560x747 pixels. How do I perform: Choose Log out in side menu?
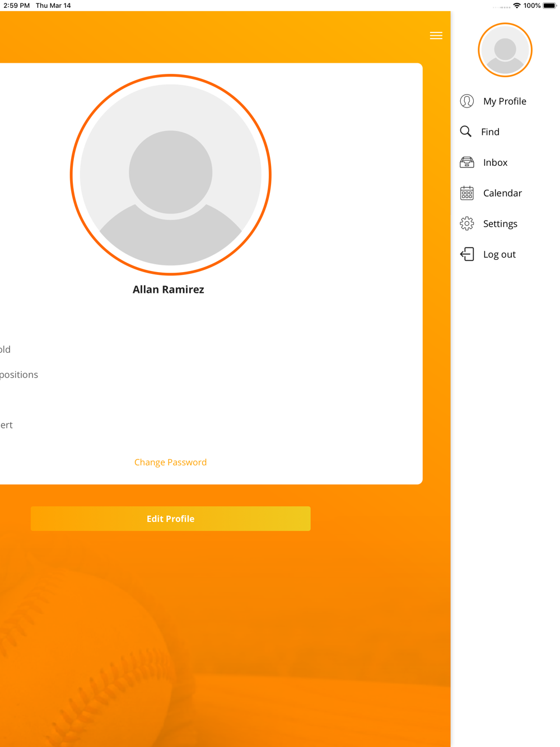point(499,254)
